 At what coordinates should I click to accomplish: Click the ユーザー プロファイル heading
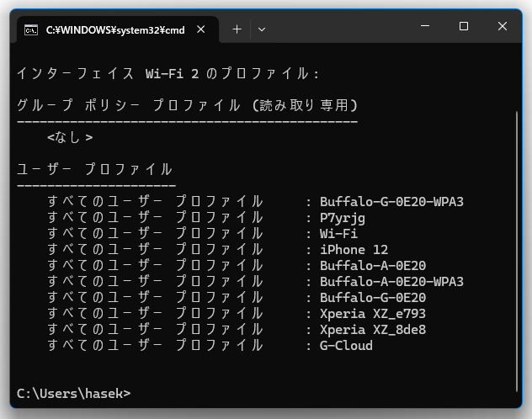(x=94, y=169)
